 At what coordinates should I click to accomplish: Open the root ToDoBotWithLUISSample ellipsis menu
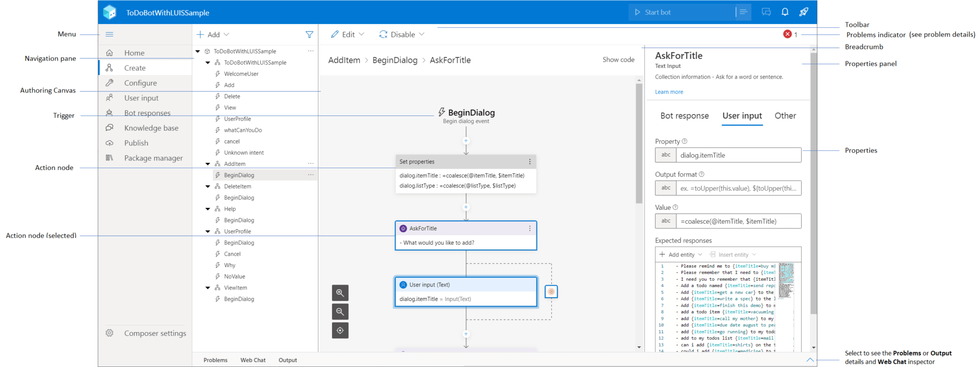click(x=311, y=51)
